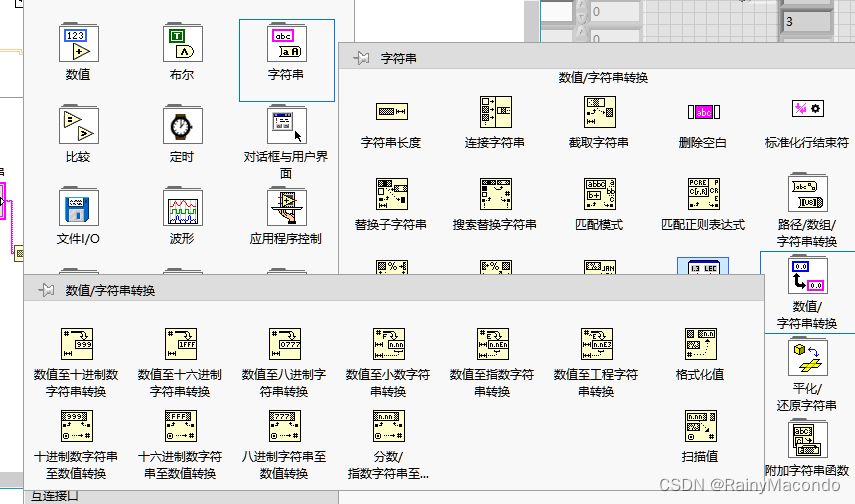This screenshot has height=504, width=855.
Task: Select the 搜索替换字符串 function
Action: 495,194
